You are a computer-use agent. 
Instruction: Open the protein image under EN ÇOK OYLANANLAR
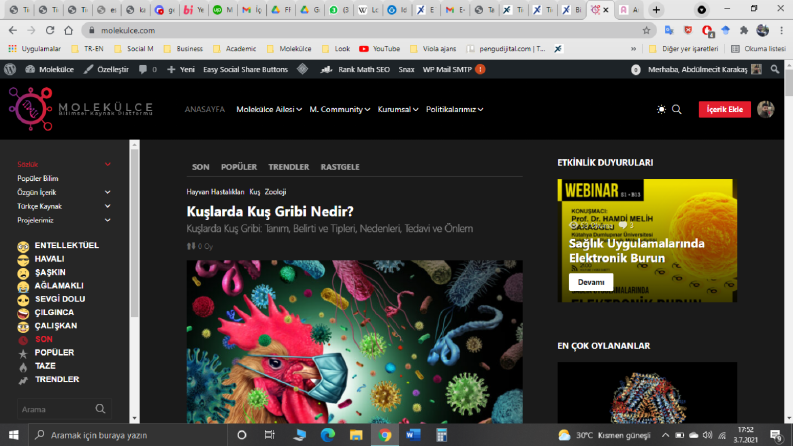647,393
